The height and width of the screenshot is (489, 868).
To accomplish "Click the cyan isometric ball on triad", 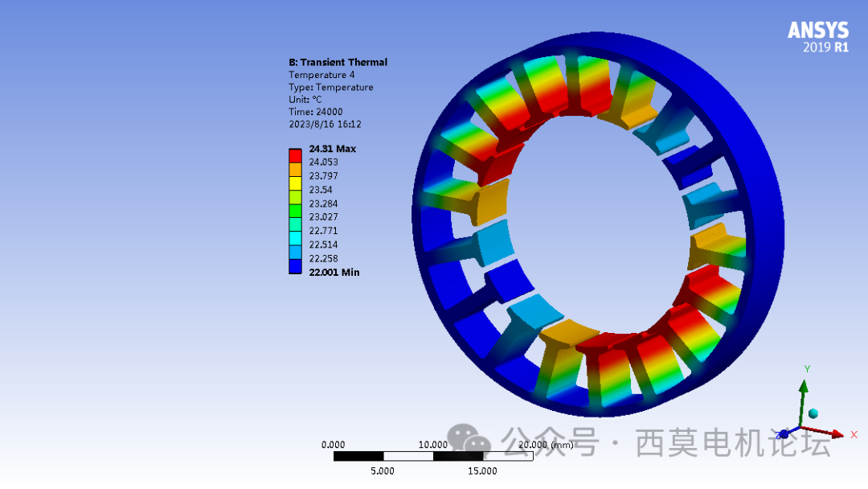I will 813,413.
